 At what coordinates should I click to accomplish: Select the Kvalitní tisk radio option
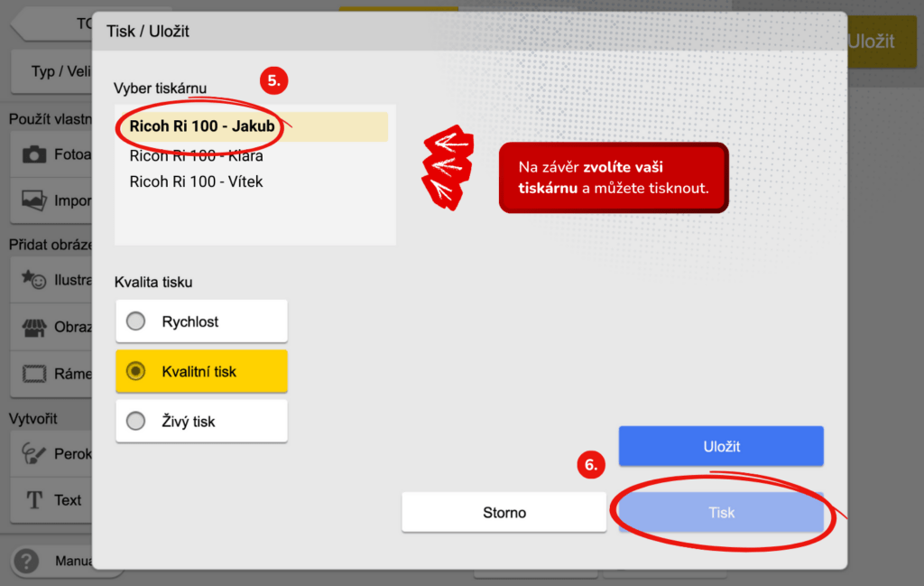click(136, 371)
